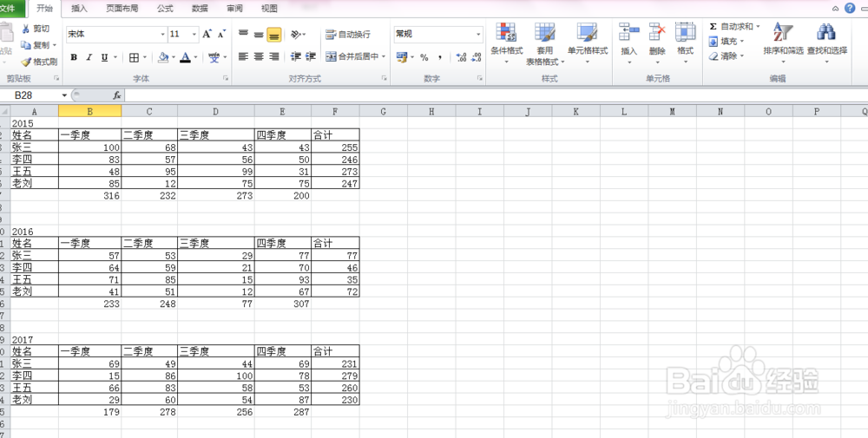Click the accounting currency format icon
Viewport: 868px width, 438px height.
click(x=402, y=57)
